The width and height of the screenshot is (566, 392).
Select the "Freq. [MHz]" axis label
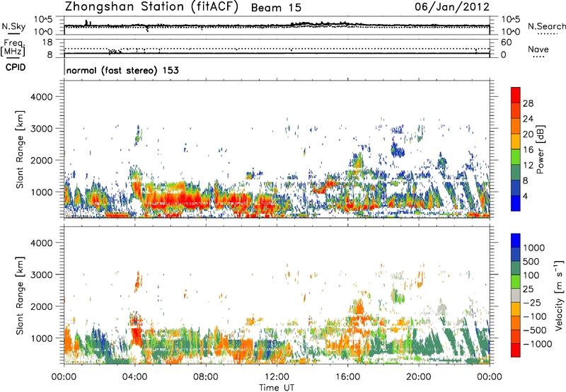tap(13, 47)
